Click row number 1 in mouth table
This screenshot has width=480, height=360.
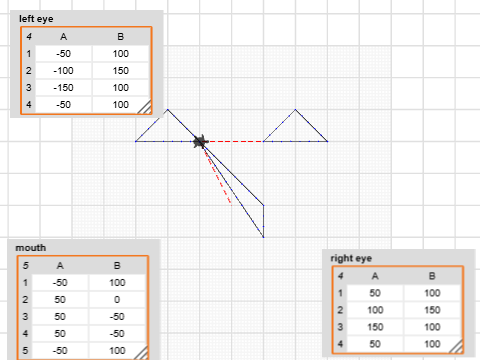25,283
